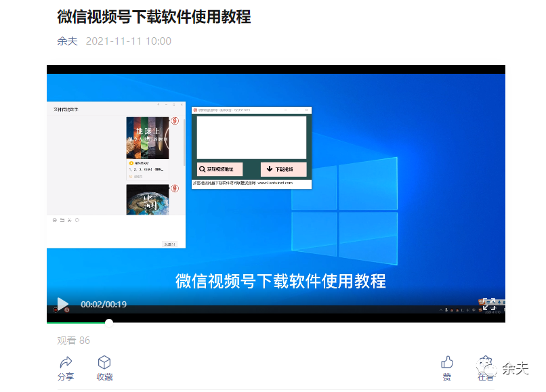Viewport: 546px width, 392px height.
Task: Click the article title 微信视频号下载软件使用教程
Action: coord(154,17)
